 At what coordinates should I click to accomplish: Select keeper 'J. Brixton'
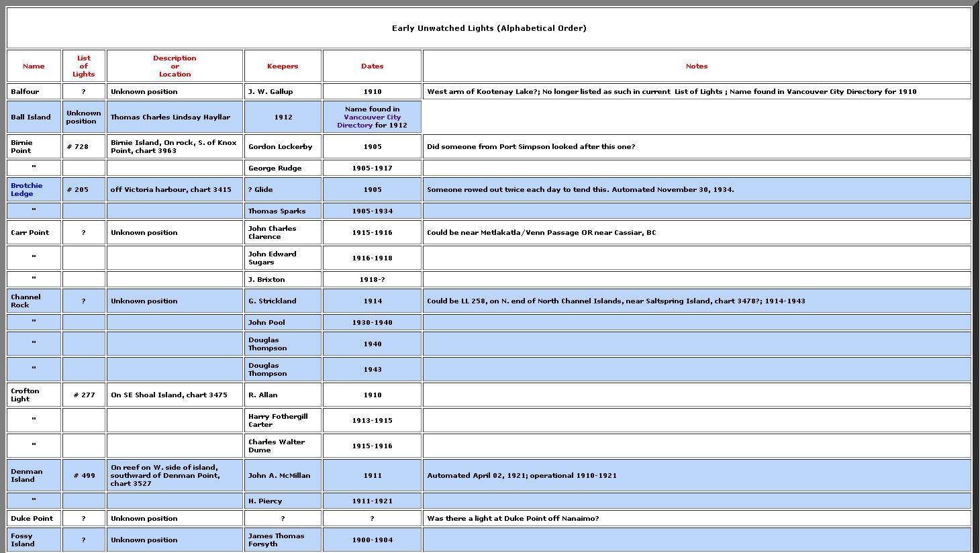[283, 279]
